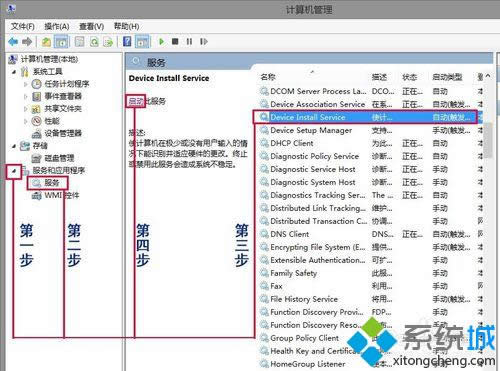
Task: Click the Pause Service toolbar icon
Action: tap(189, 42)
